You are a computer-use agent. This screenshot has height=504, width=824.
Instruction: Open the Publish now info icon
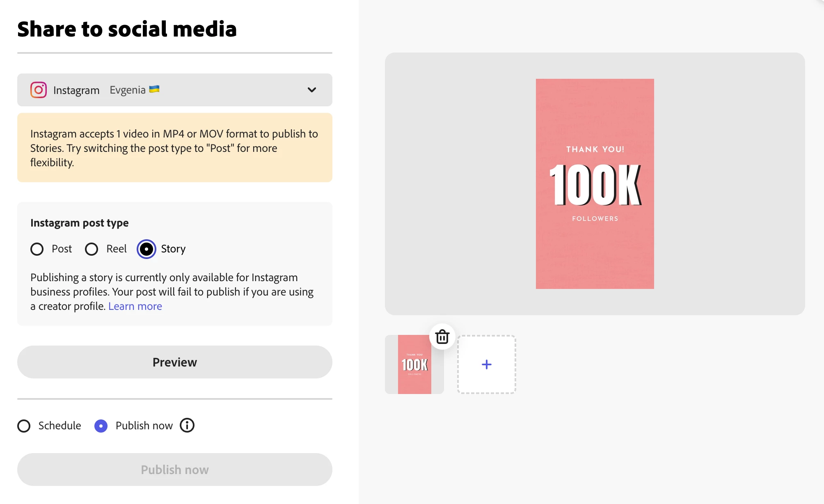[187, 426]
